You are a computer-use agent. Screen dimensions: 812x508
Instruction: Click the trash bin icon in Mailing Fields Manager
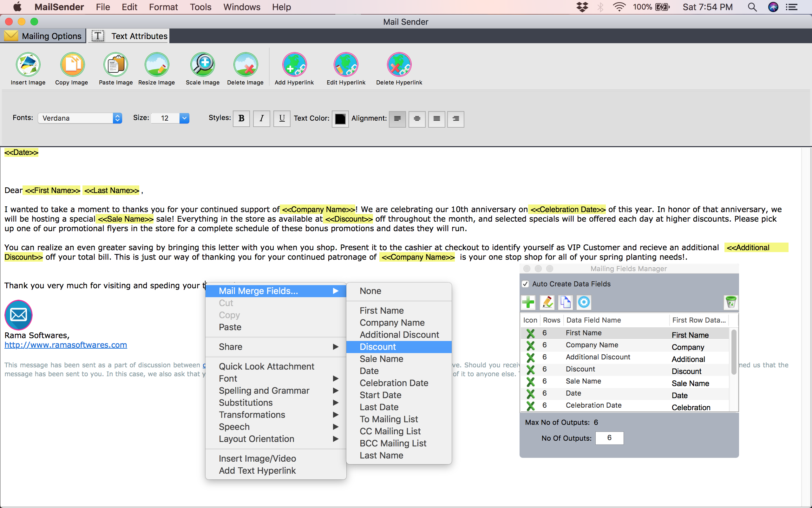pos(730,302)
